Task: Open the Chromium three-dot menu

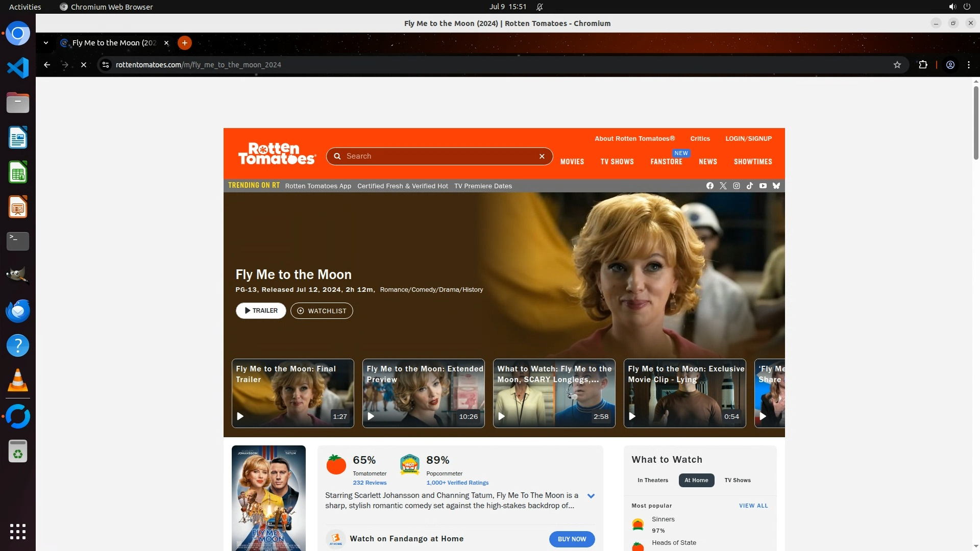Action: tap(968, 65)
